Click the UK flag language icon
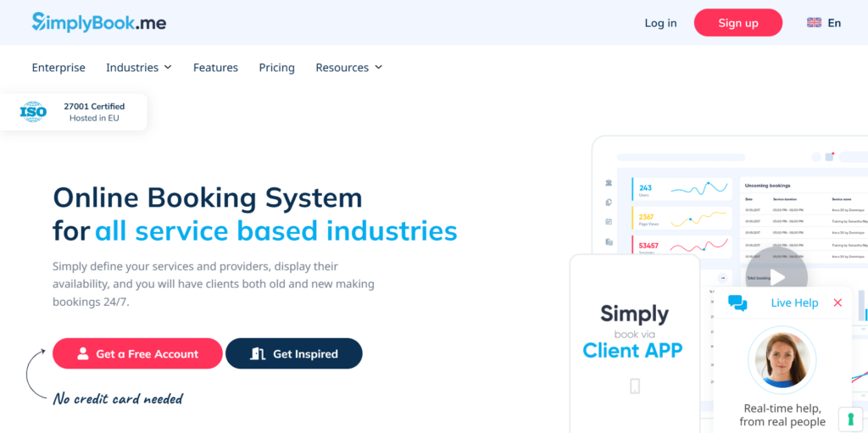The height and width of the screenshot is (433, 868). [x=814, y=23]
